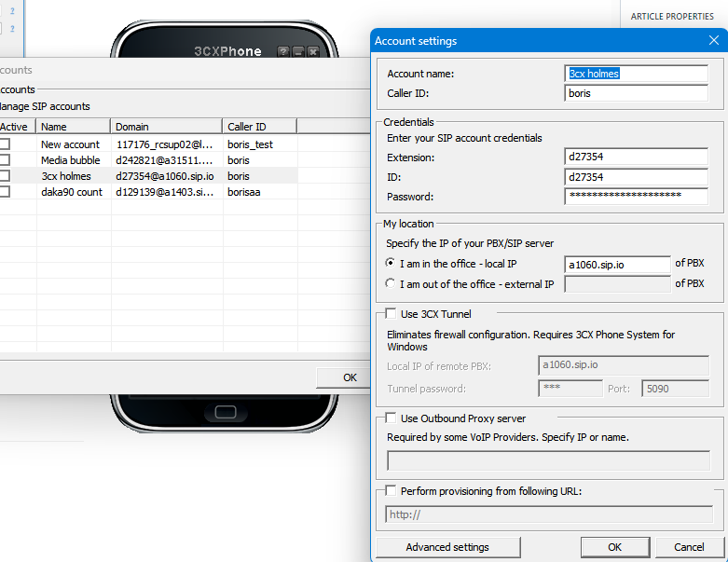This screenshot has width=728, height=562.
Task: Tap the home button on 3CXPhone
Action: point(226,412)
